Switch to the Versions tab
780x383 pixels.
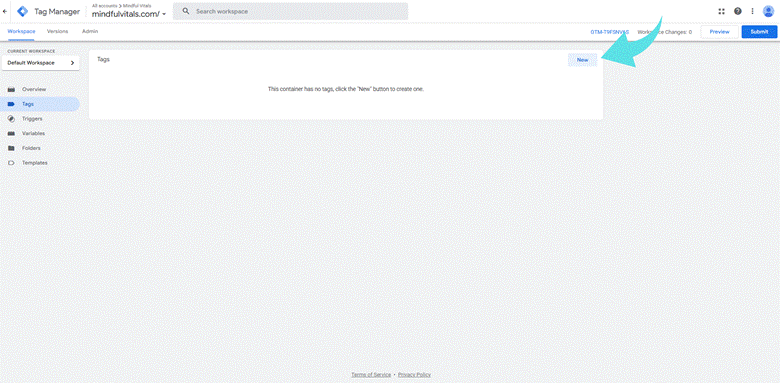(57, 31)
